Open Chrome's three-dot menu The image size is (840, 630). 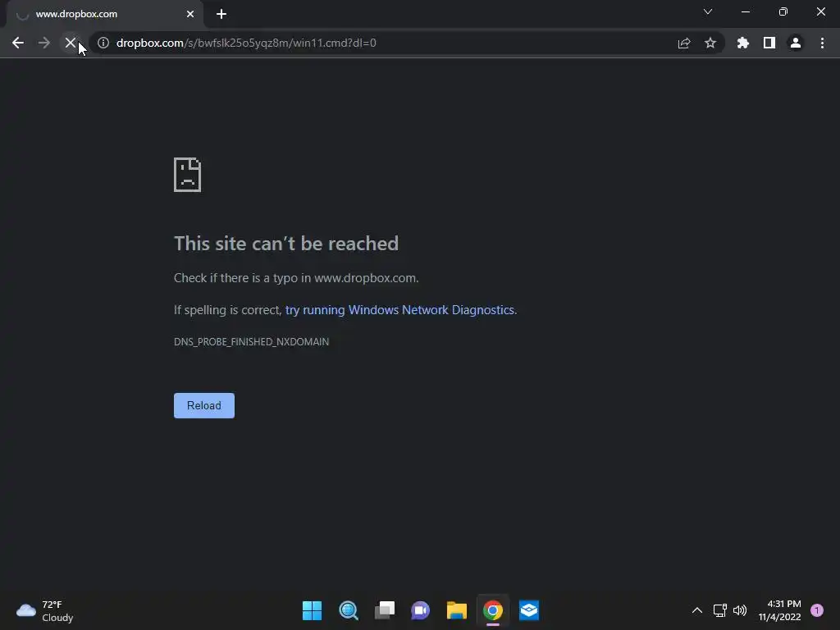(x=822, y=43)
